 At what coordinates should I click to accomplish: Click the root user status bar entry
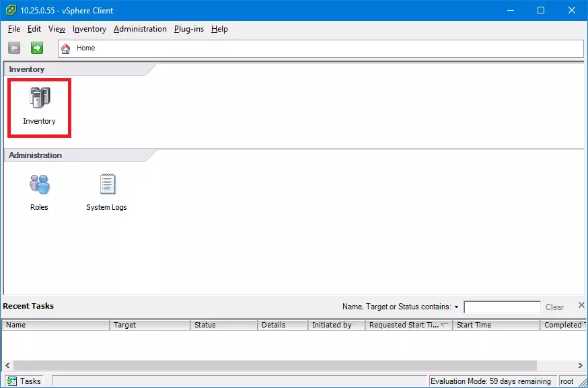click(567, 381)
